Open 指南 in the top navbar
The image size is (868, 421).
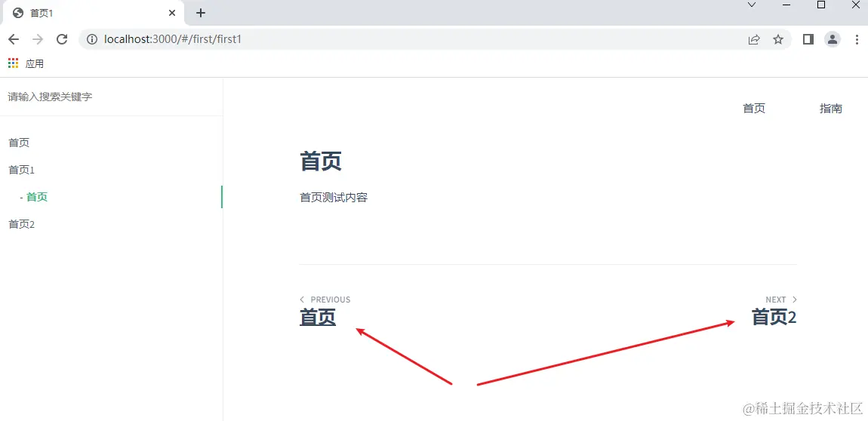point(831,109)
